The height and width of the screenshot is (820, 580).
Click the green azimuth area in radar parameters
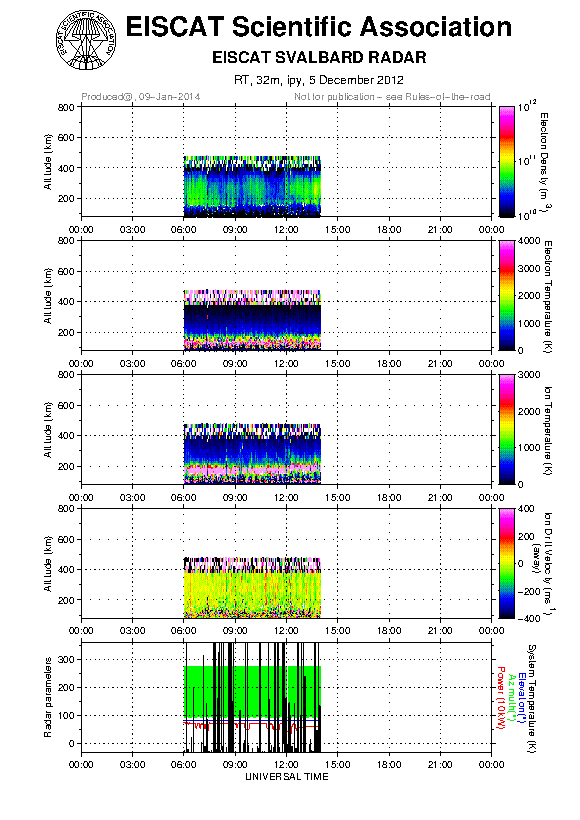(252, 691)
